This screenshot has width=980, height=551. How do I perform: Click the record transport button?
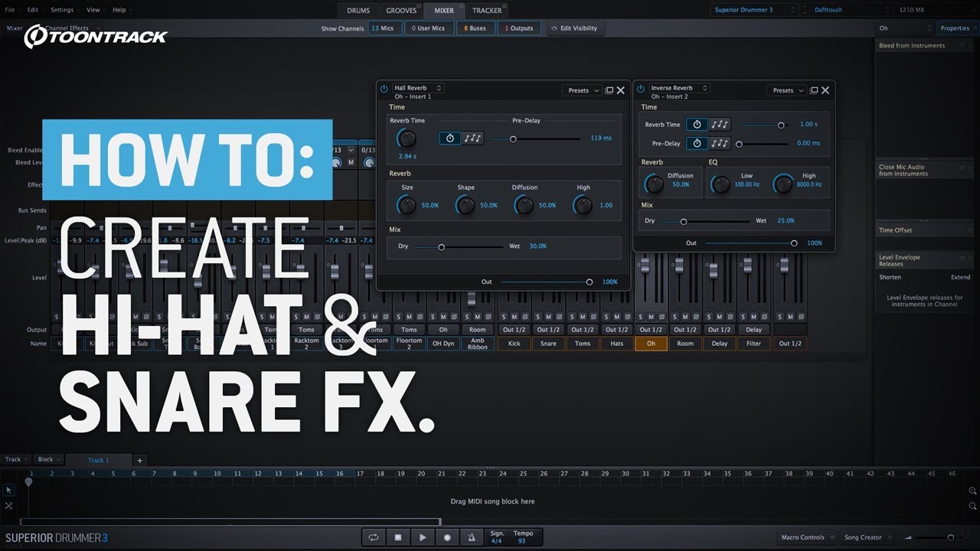[x=447, y=537]
